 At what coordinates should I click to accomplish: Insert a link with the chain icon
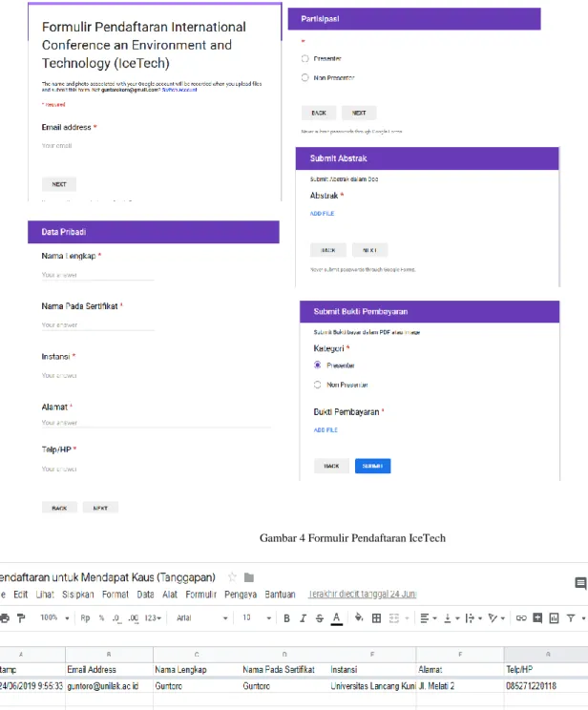pos(521,617)
